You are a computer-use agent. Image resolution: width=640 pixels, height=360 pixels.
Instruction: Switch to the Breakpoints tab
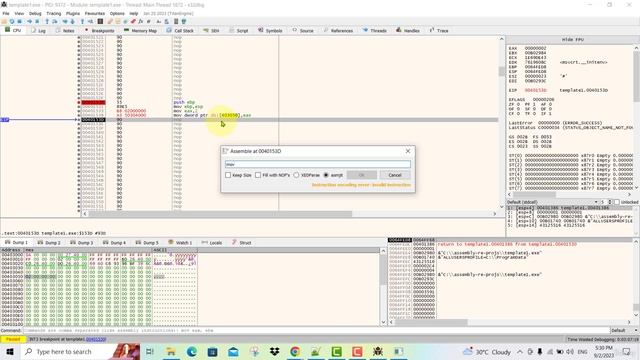pos(100,31)
